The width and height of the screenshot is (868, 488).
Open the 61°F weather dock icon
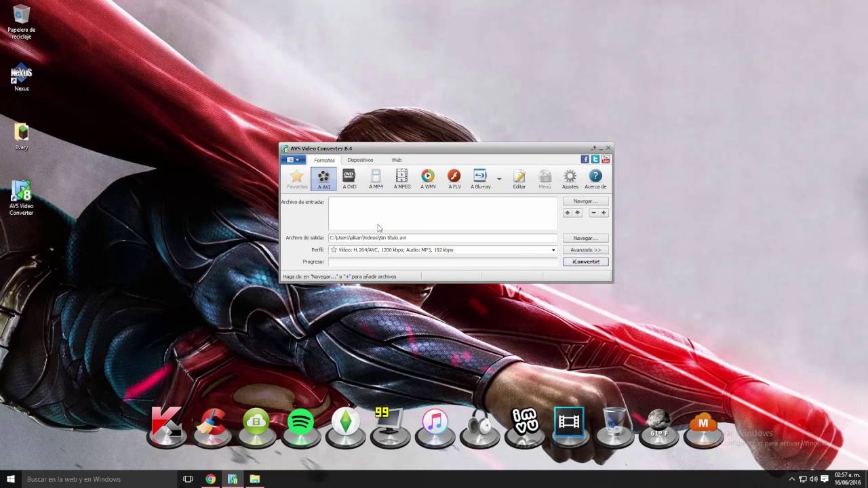tap(659, 427)
